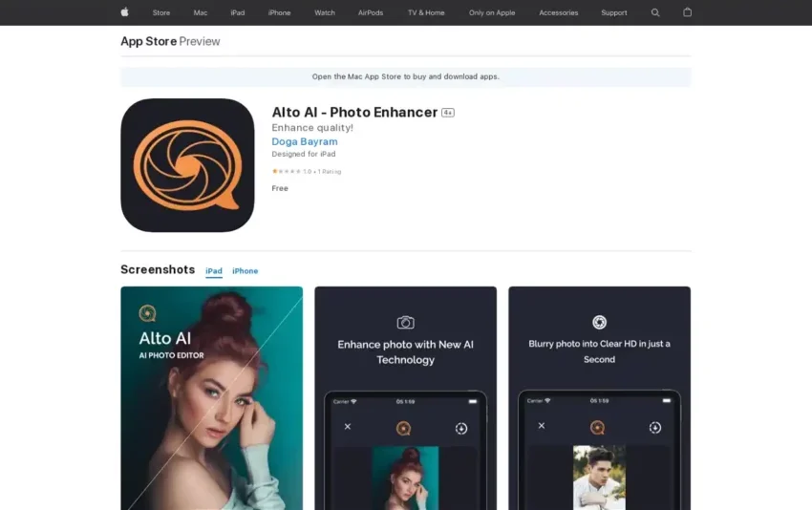Click the Alto AI app icon
Screen dimensions: 812x510
click(x=187, y=165)
